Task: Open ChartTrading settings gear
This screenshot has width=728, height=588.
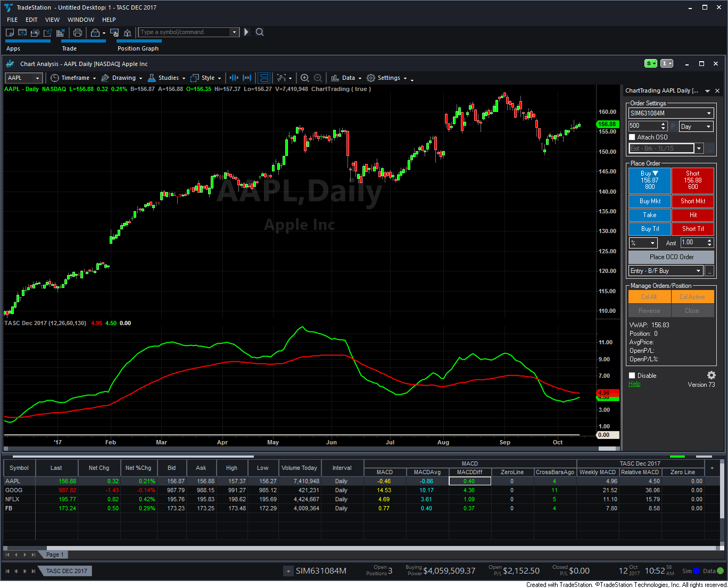Action: [711, 375]
